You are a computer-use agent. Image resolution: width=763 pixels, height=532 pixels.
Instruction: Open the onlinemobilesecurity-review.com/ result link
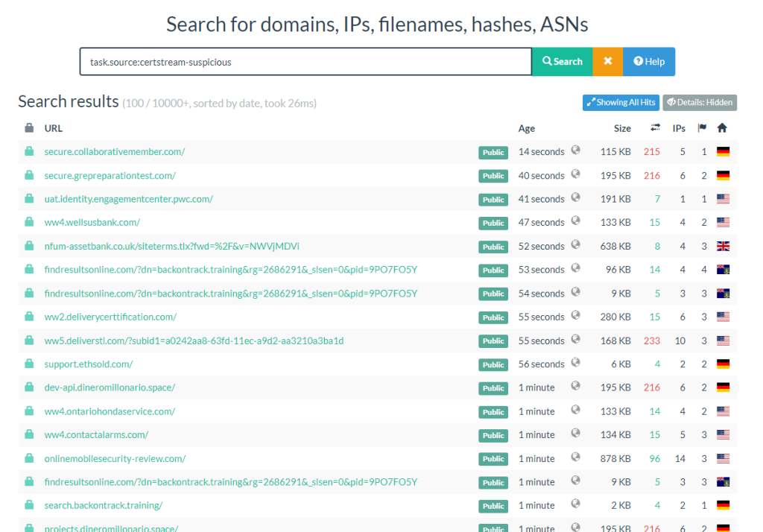(x=115, y=459)
